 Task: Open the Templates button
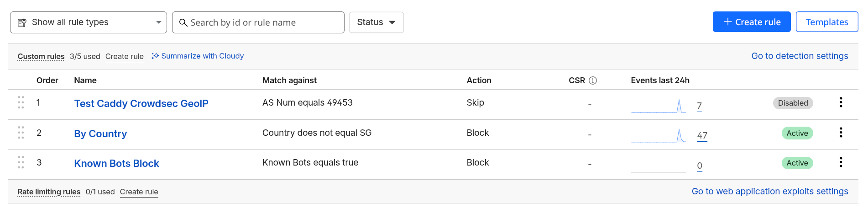click(x=826, y=22)
